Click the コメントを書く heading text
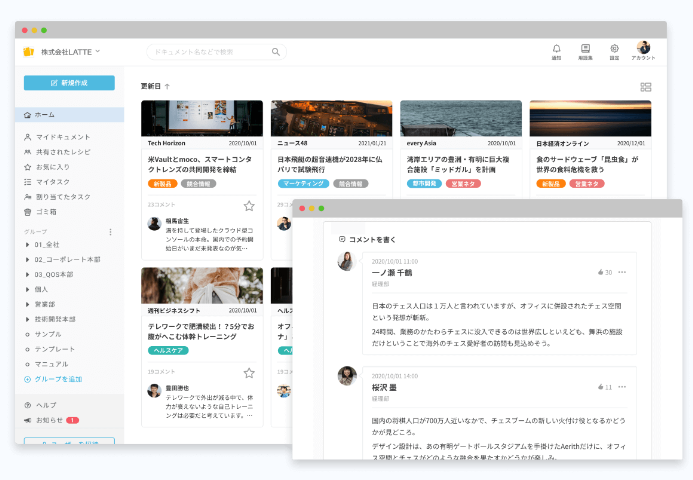The image size is (693, 480). tap(372, 240)
